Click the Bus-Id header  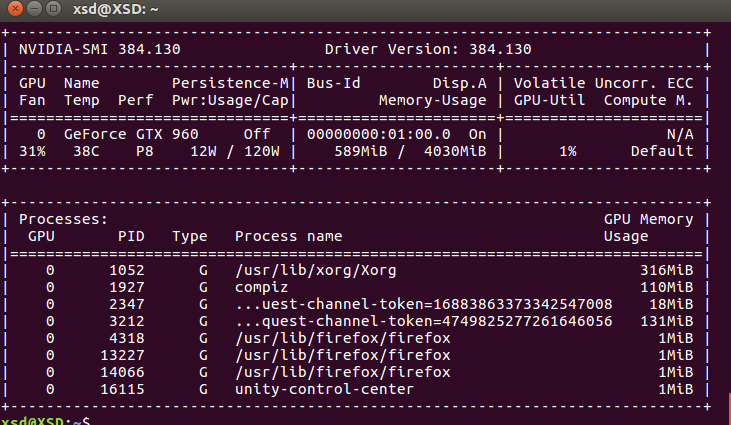coord(333,83)
